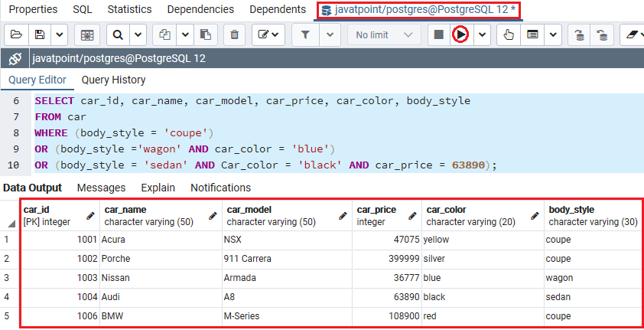Select the body_style column header

tap(592, 216)
